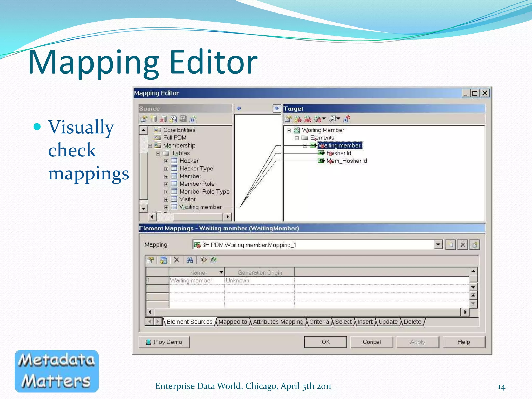Expand the Hacker table node
The image size is (532, 399).
pos(166,161)
